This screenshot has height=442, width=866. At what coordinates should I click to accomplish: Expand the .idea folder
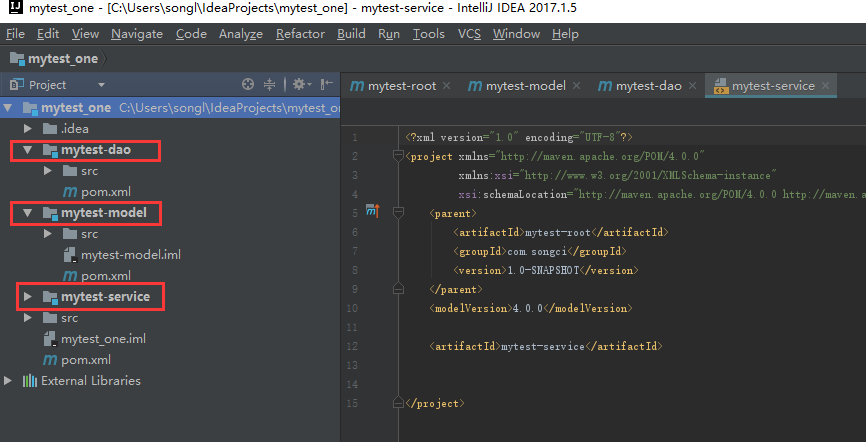tap(28, 129)
